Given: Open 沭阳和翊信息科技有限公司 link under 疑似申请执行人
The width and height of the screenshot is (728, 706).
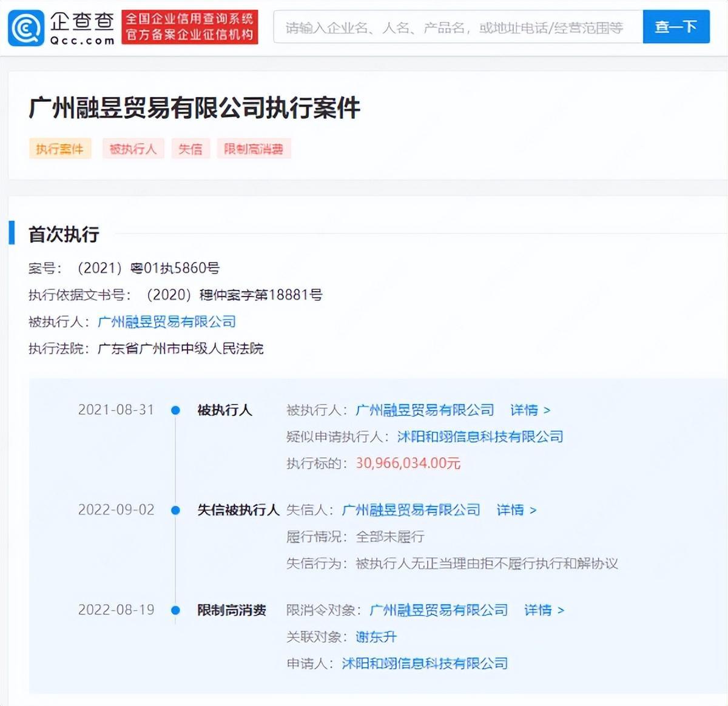Looking at the screenshot, I should [x=480, y=437].
